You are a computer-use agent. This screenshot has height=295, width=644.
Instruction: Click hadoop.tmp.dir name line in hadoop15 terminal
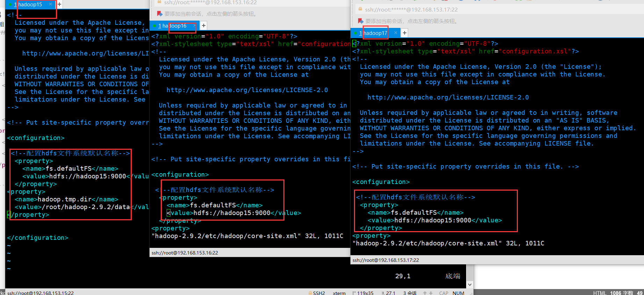tap(66, 199)
